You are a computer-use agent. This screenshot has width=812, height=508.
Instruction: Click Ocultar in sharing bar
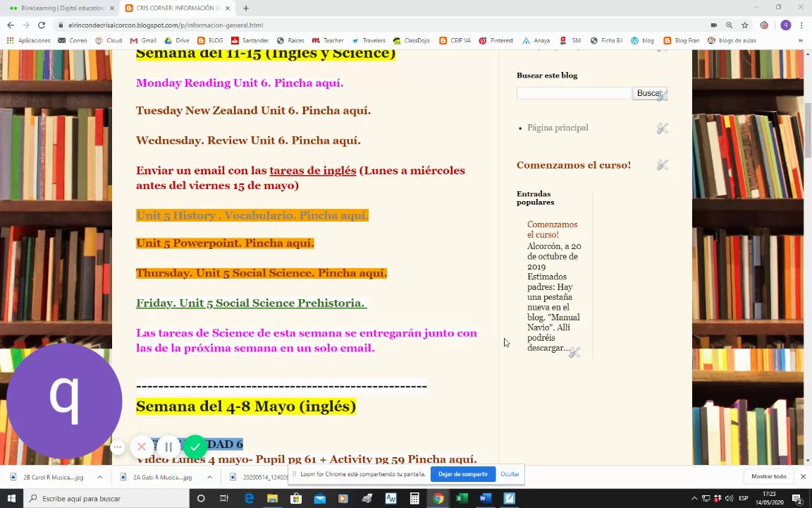point(510,474)
